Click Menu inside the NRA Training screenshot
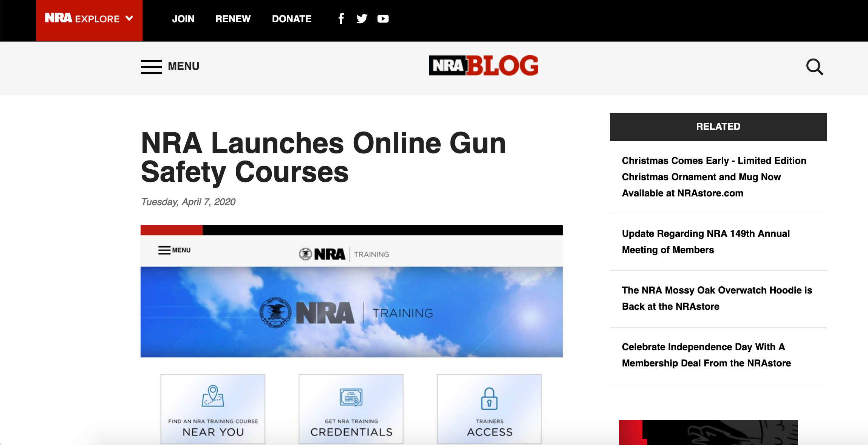 tap(175, 250)
